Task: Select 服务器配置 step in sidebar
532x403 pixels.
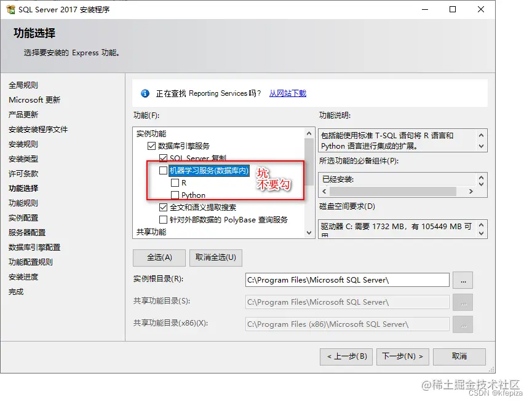Action: click(x=27, y=232)
